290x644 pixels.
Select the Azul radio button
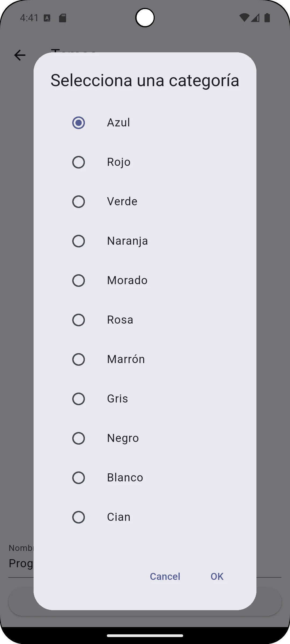pos(78,123)
